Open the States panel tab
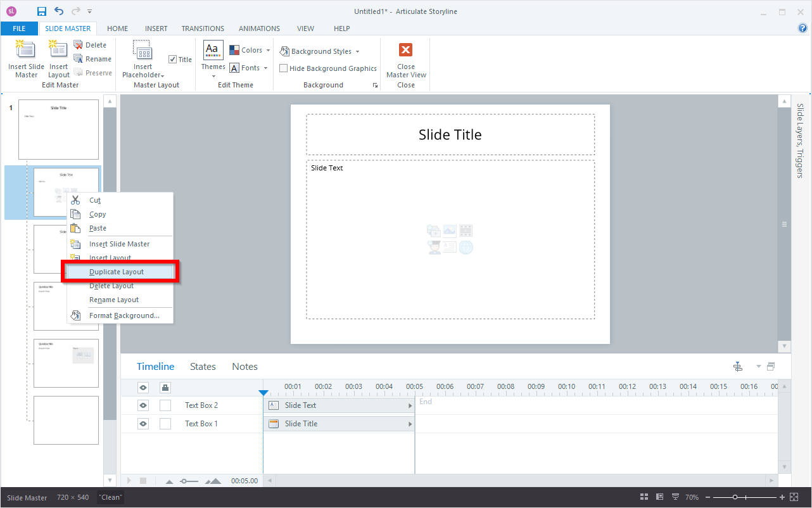The width and height of the screenshot is (812, 508). [203, 367]
